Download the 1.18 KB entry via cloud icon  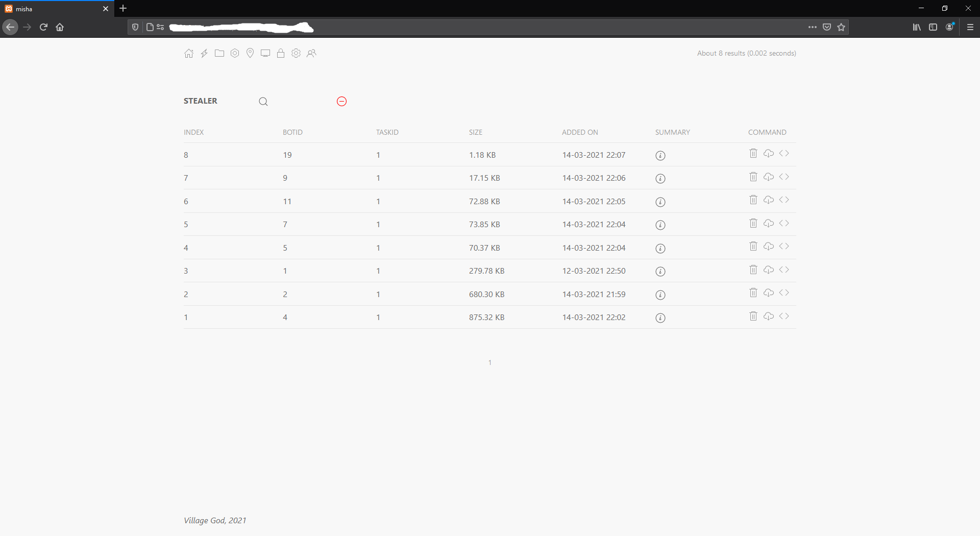(769, 153)
